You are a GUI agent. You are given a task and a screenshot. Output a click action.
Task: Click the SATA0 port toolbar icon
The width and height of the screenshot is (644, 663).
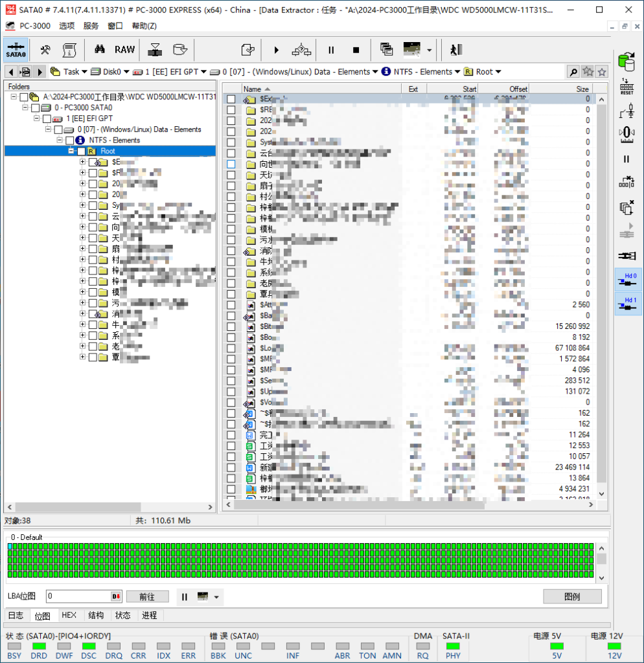coord(16,49)
